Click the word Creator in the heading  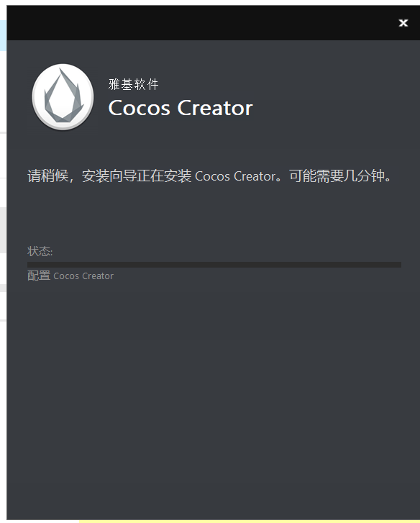[x=215, y=108]
